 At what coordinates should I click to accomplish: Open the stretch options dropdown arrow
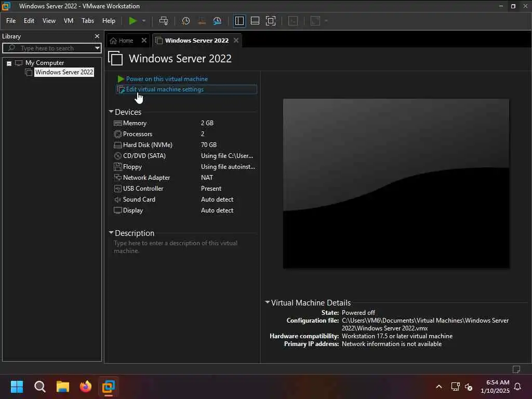pos(326,21)
